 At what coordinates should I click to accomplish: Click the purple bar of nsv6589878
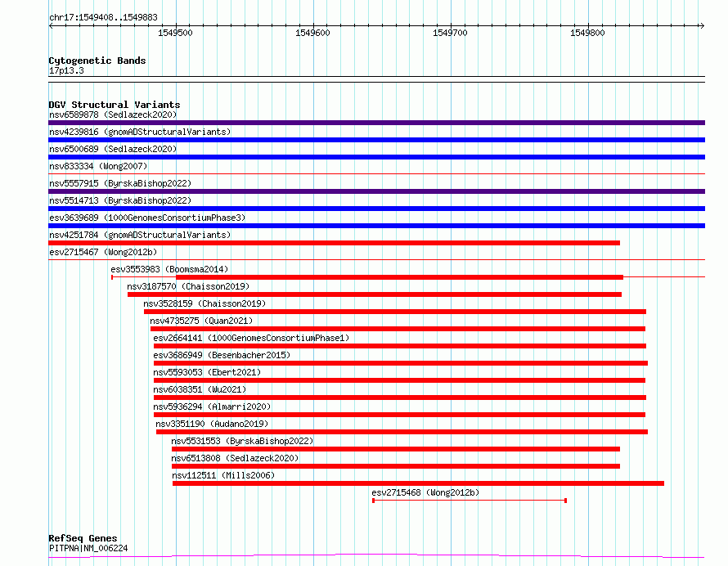376,123
